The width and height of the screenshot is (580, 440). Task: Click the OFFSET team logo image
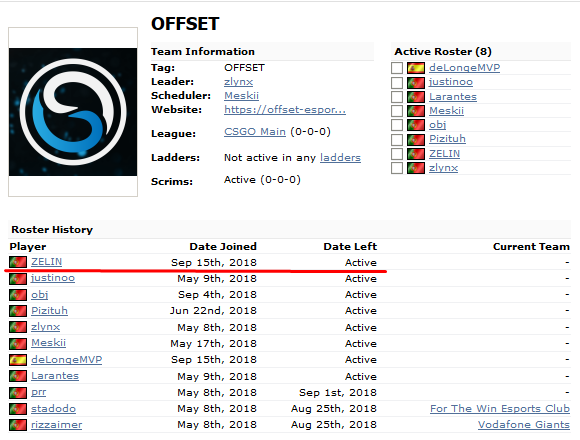pyautogui.click(x=73, y=112)
